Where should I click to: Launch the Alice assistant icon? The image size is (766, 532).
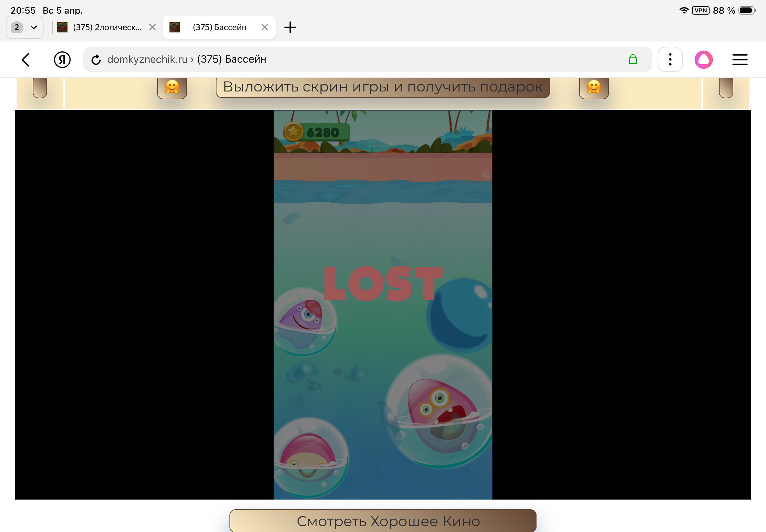tap(703, 60)
